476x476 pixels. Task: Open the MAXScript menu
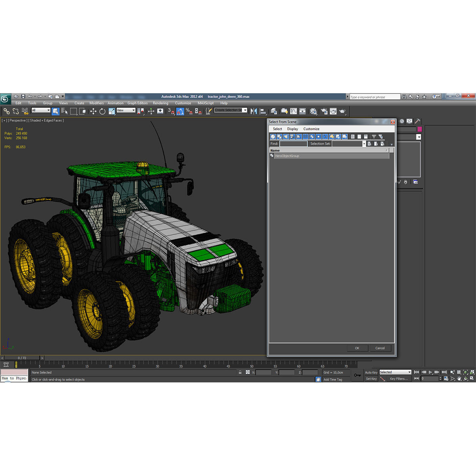click(205, 103)
